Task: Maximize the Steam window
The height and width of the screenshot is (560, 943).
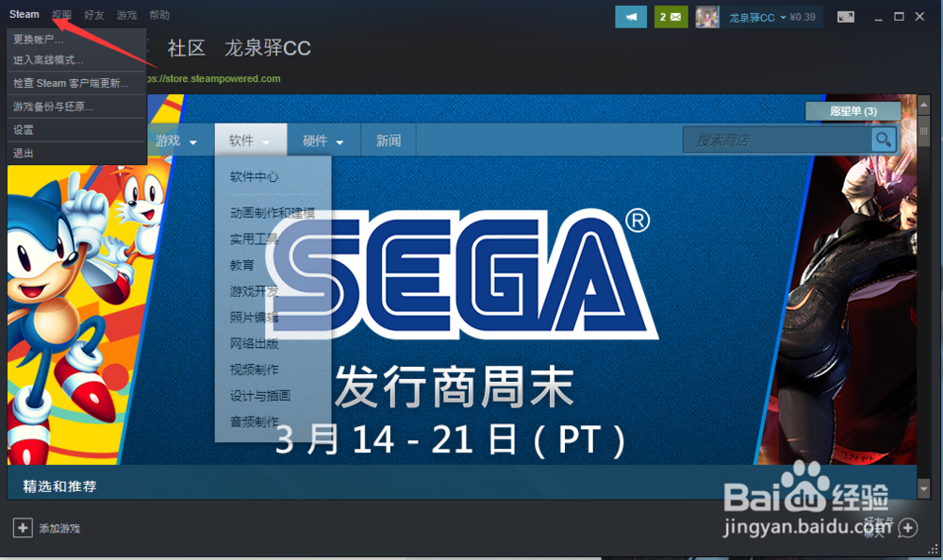Action: [x=899, y=17]
